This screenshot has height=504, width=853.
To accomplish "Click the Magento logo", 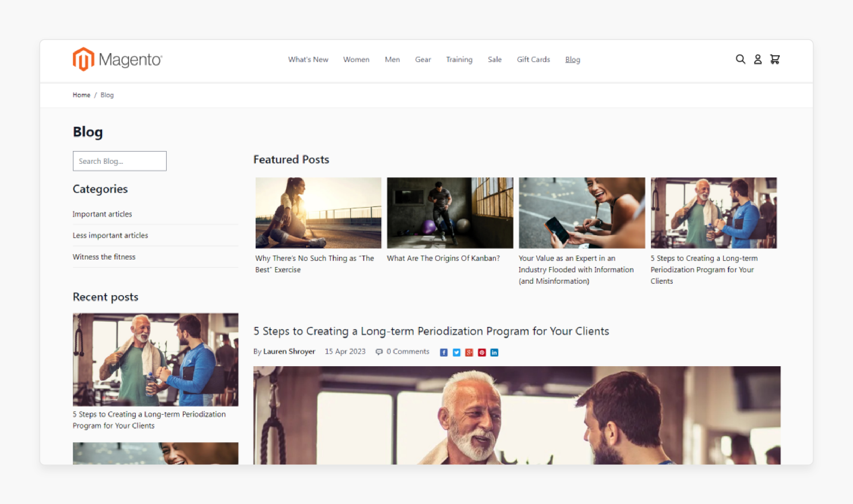I will pyautogui.click(x=117, y=59).
